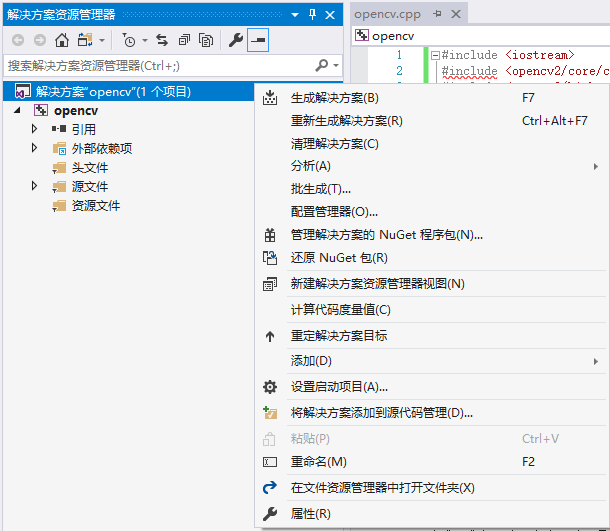
Task: Click the gear icon for startup project
Action: pos(270,387)
